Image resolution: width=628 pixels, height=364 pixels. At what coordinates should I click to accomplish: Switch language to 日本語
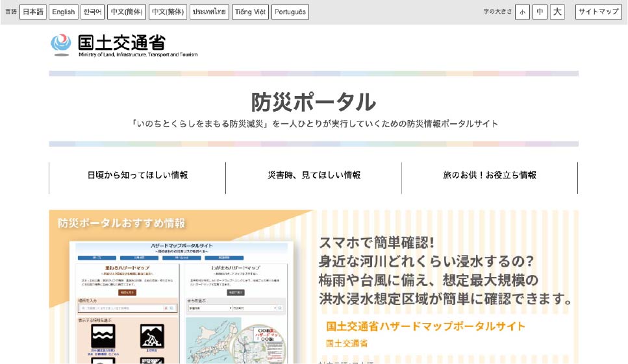[33, 12]
